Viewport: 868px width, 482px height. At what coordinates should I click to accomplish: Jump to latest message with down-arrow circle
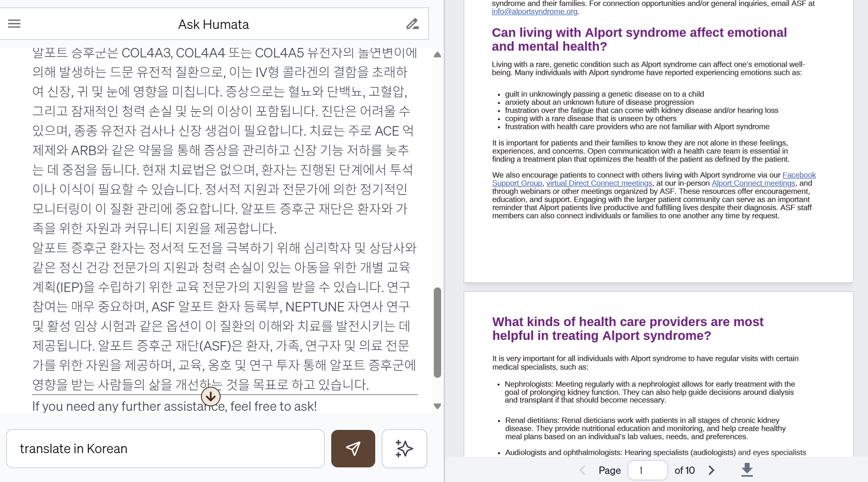coord(211,396)
